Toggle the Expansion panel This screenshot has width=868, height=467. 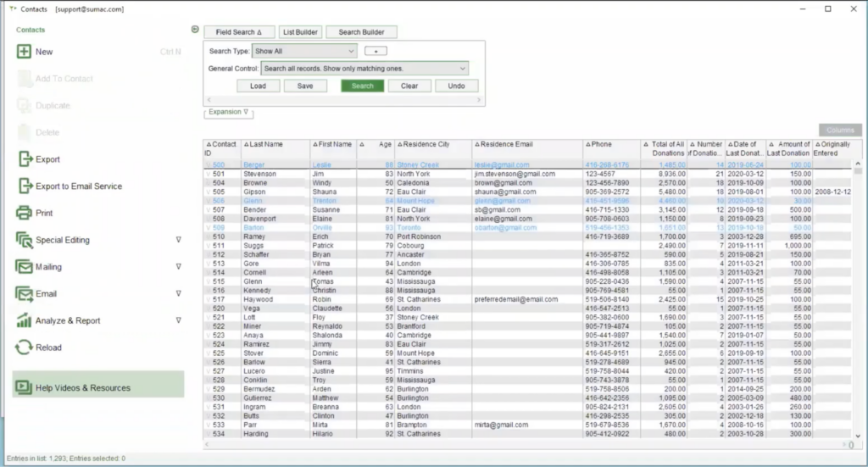pos(229,113)
